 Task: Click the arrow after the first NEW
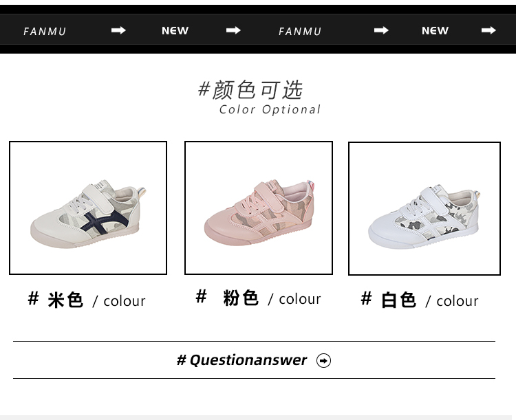pos(233,30)
